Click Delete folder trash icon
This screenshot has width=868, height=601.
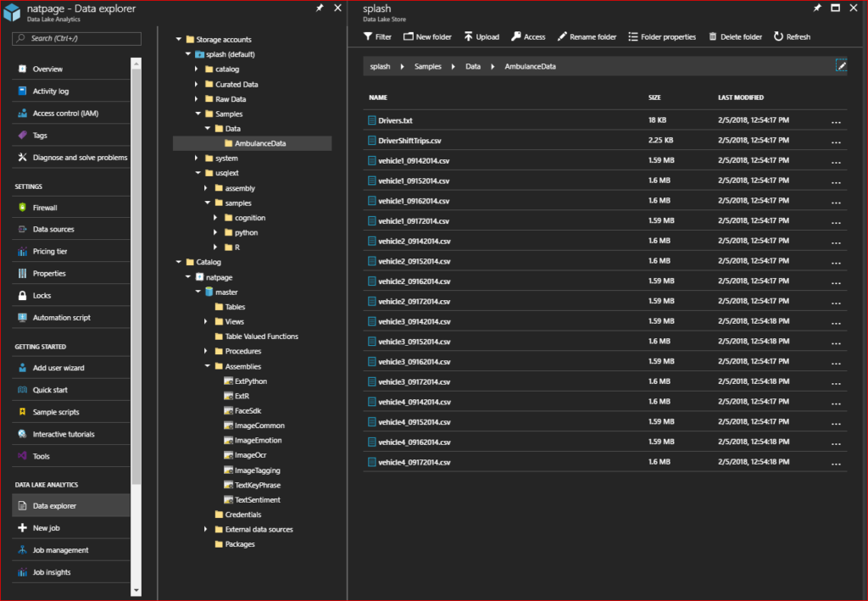coord(712,36)
